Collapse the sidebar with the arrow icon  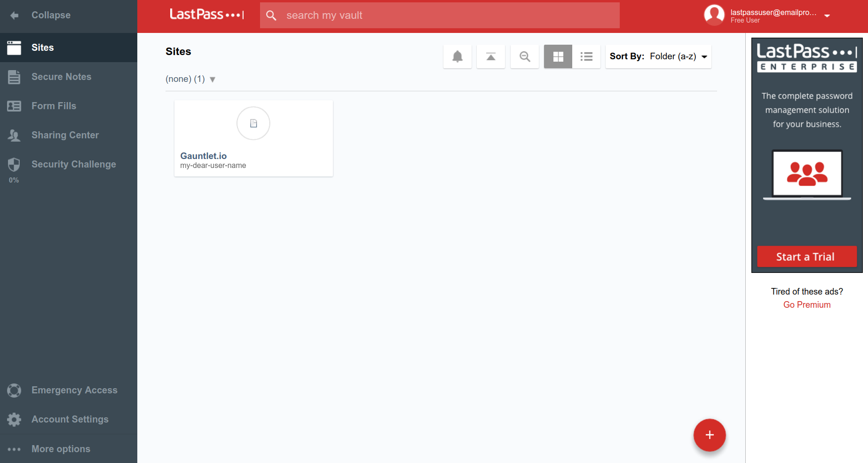pyautogui.click(x=14, y=16)
